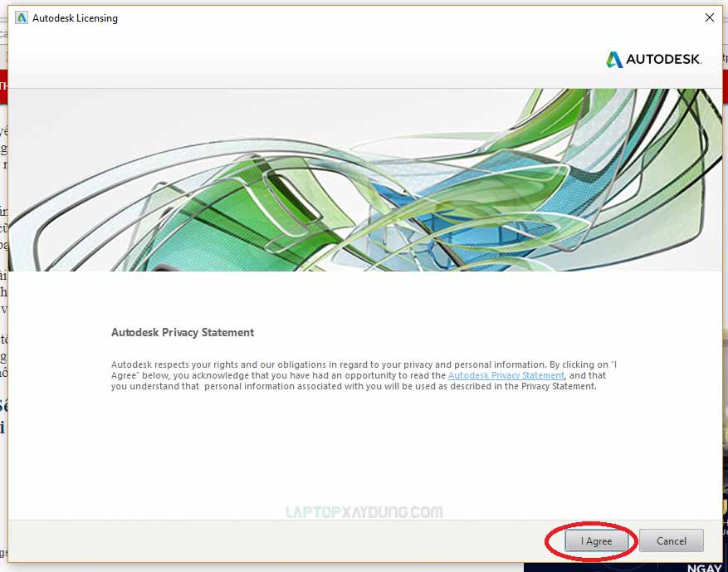Click the privacy agreement paragraph text
This screenshot has width=728, height=572.
pos(357,375)
